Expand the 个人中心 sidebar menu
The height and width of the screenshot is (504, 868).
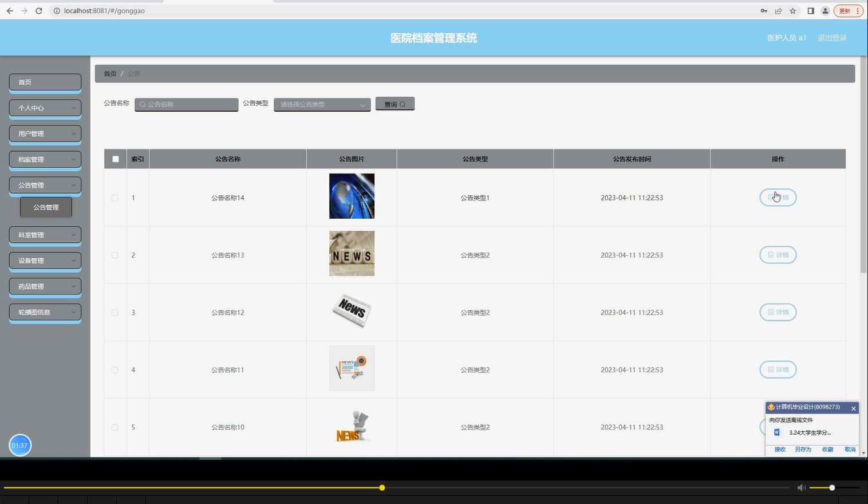[x=45, y=108]
